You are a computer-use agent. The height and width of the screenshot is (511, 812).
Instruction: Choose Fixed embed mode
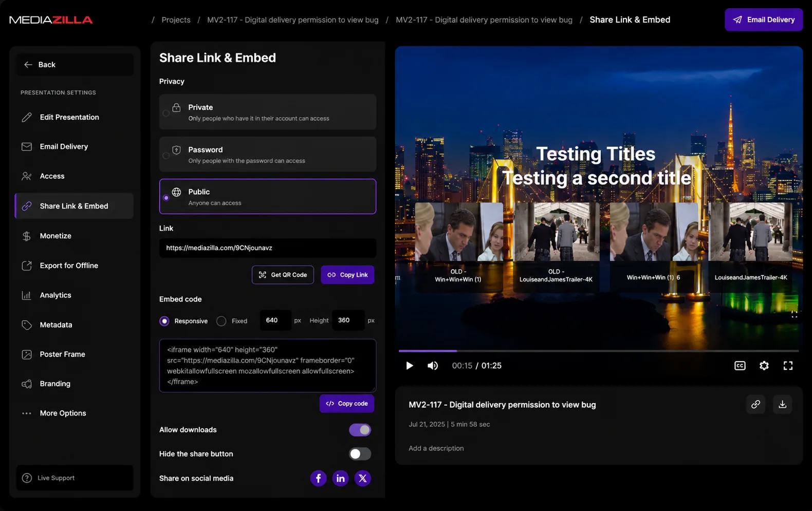(x=222, y=321)
